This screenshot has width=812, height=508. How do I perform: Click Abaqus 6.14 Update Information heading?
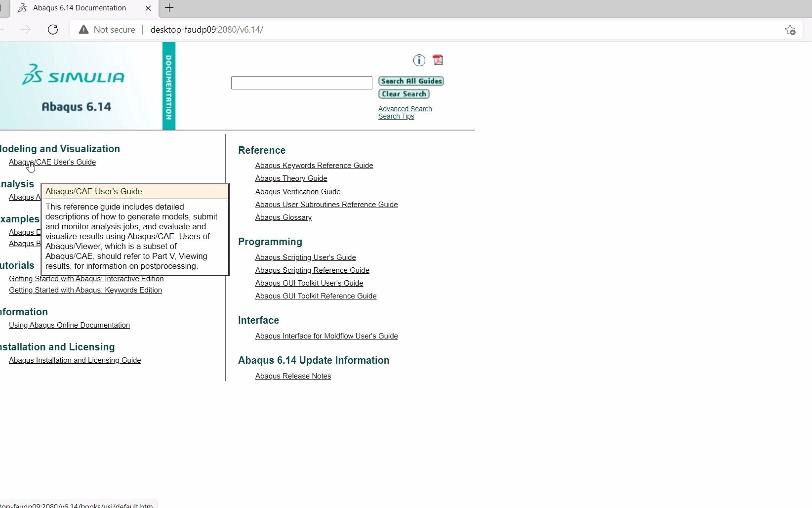click(314, 360)
